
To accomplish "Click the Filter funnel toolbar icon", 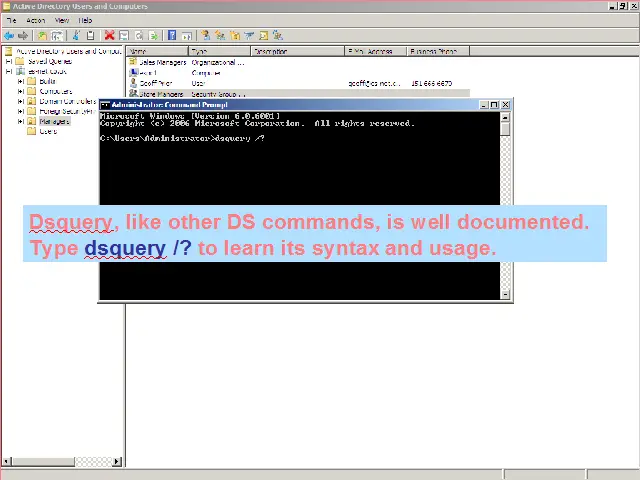I will point(249,36).
